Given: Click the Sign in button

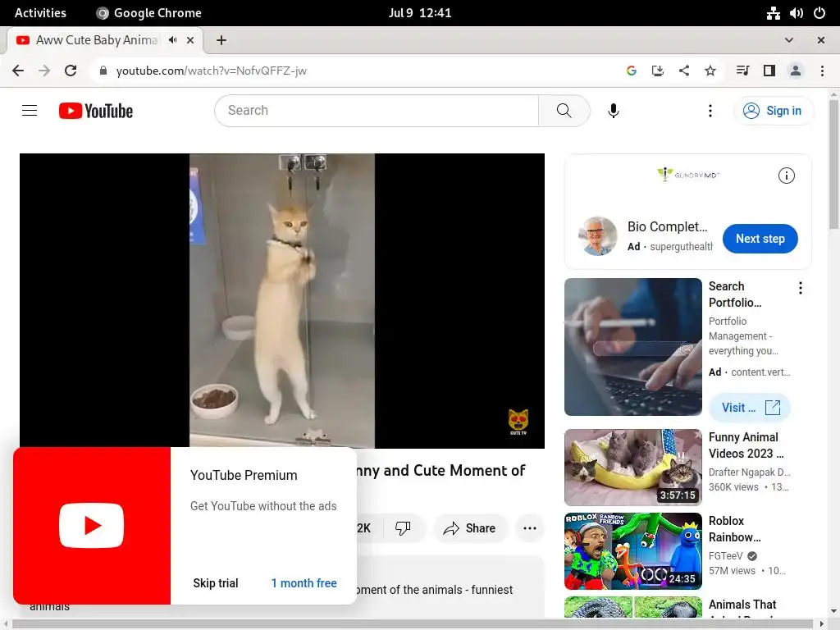Looking at the screenshot, I should [773, 111].
